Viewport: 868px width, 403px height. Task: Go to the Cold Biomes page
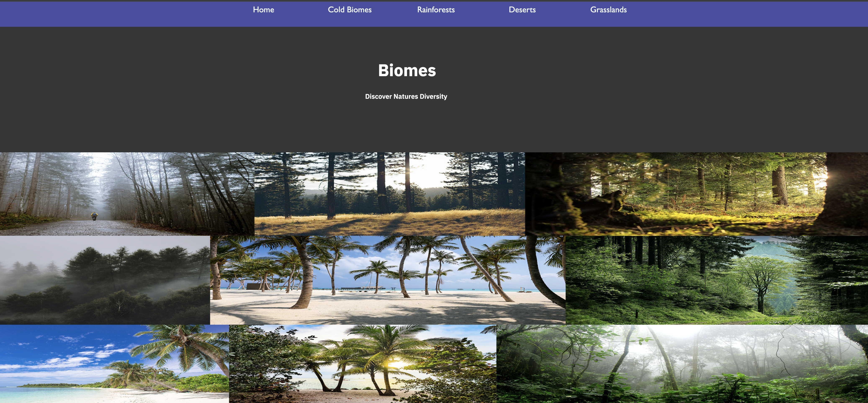point(349,10)
